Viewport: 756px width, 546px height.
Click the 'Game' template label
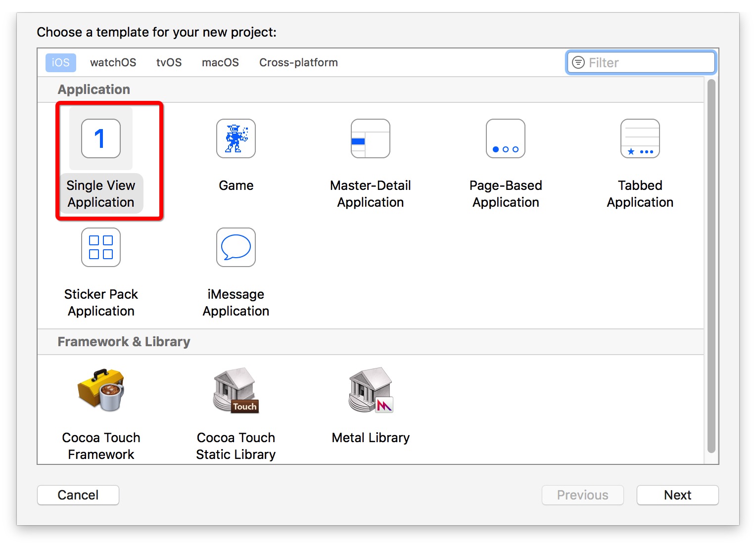pyautogui.click(x=236, y=185)
